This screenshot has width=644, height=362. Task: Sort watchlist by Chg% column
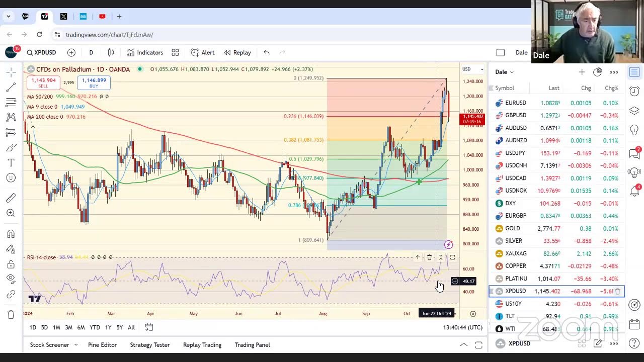(x=611, y=88)
